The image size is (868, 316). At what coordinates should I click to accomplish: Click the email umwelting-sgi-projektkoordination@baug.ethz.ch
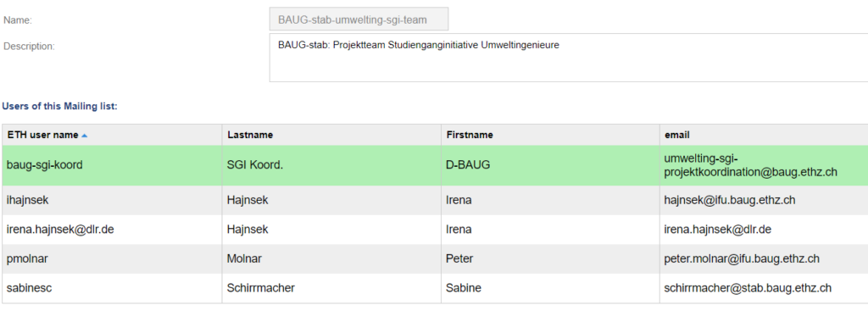[x=751, y=165]
